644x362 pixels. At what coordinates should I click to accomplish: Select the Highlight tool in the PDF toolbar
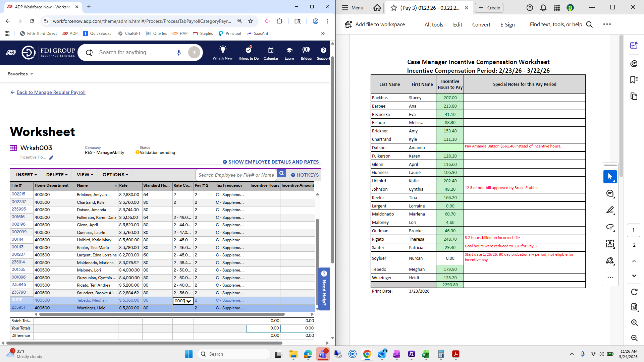(x=610, y=210)
